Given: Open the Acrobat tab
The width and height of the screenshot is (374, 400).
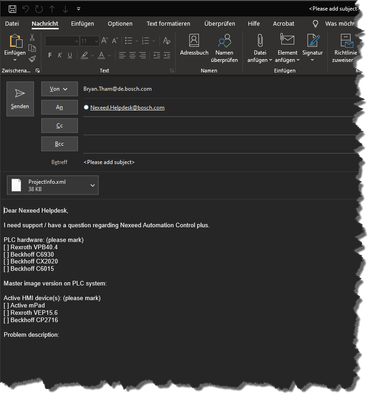Looking at the screenshot, I should coord(283,24).
